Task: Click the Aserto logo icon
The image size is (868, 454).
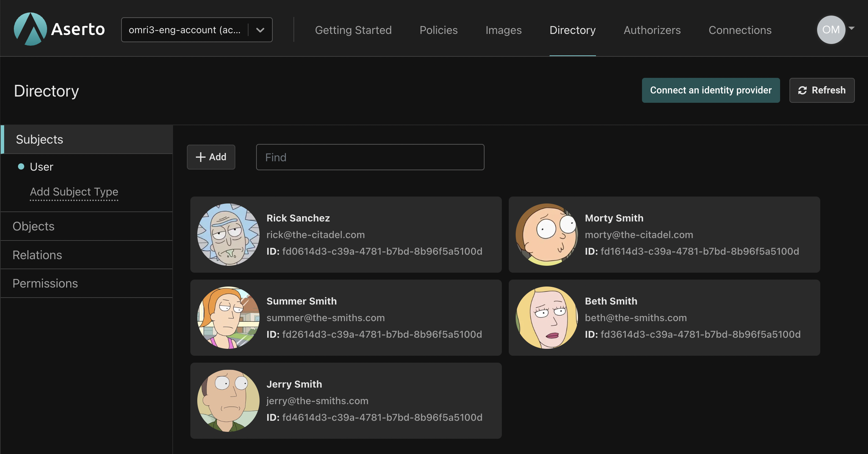Action: tap(30, 29)
